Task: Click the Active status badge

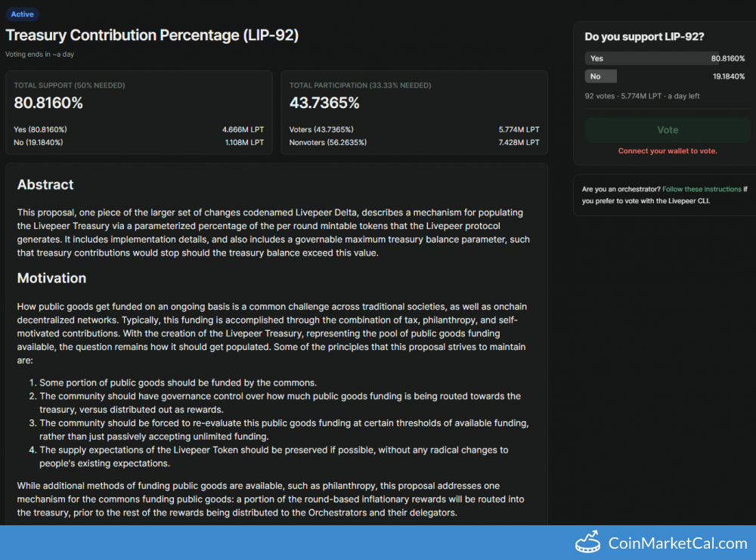Action: (22, 14)
